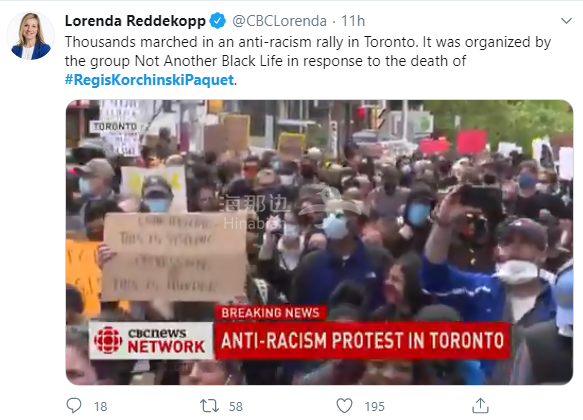The image size is (583, 420).
Task: Click the blue verified badge
Action: [x=218, y=21]
